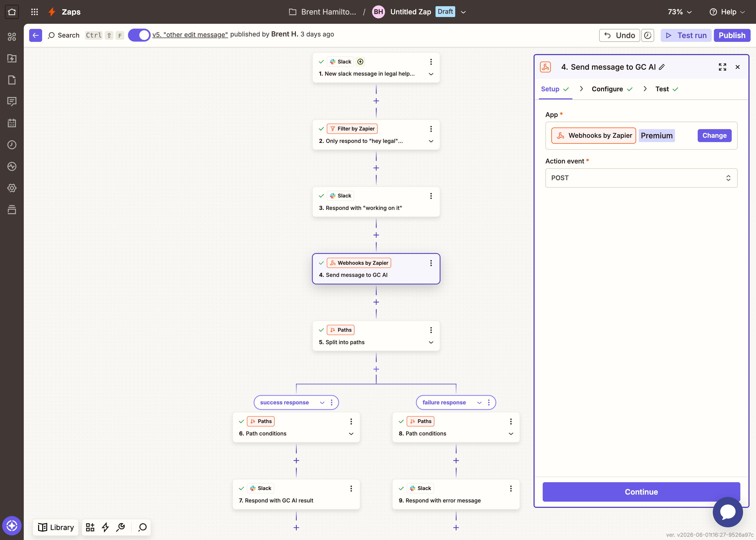Switch to the Test tab
Viewport: 756px width, 540px height.
click(666, 89)
